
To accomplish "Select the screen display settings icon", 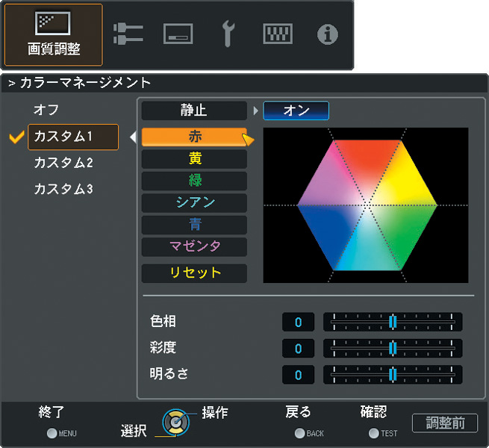I will point(178,34).
